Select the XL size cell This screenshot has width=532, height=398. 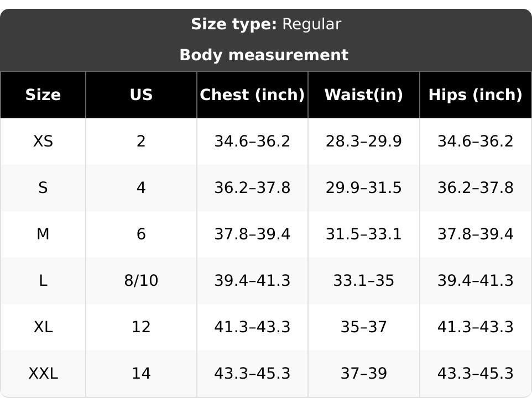tap(43, 327)
